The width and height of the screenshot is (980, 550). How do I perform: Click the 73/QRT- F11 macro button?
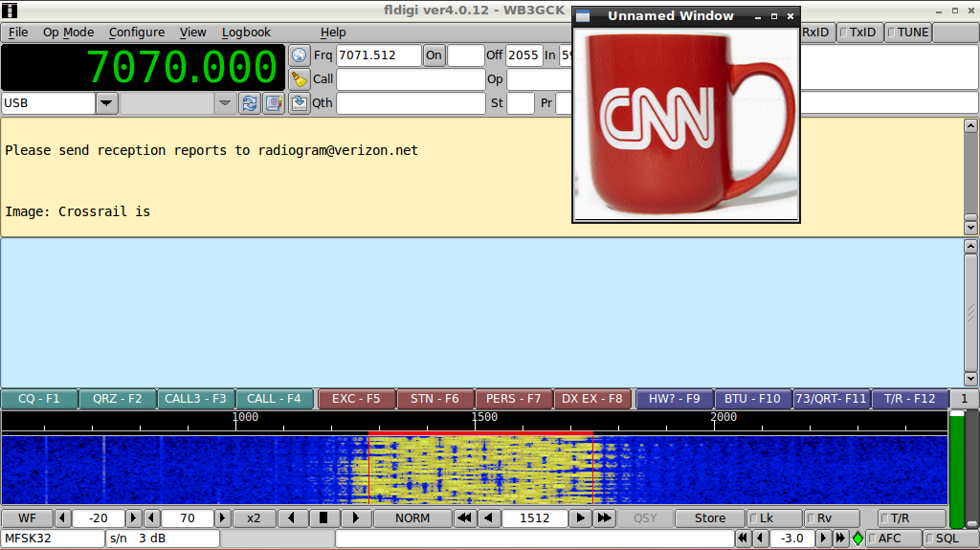click(832, 399)
